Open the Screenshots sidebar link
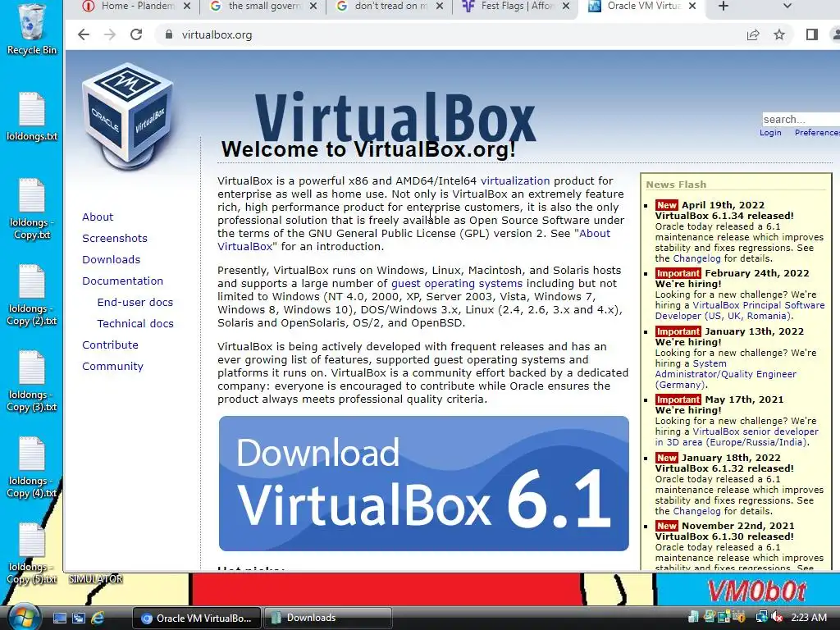The width and height of the screenshot is (840, 630). (115, 239)
